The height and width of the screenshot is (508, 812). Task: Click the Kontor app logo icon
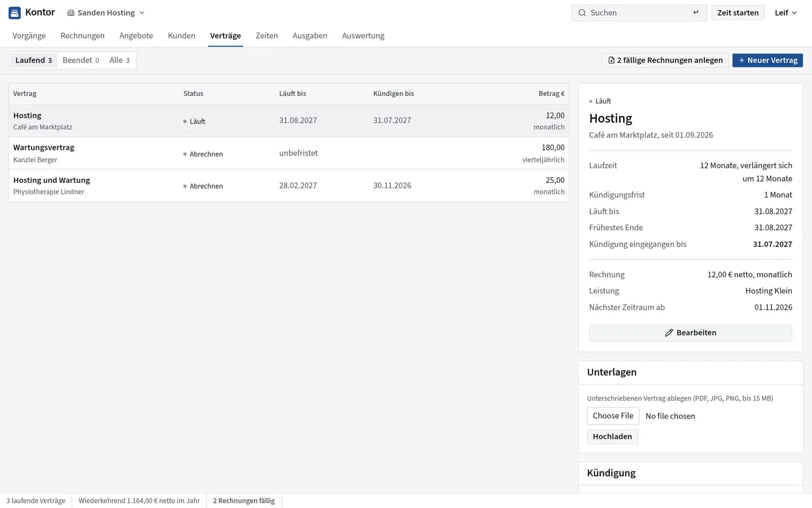pyautogui.click(x=15, y=13)
